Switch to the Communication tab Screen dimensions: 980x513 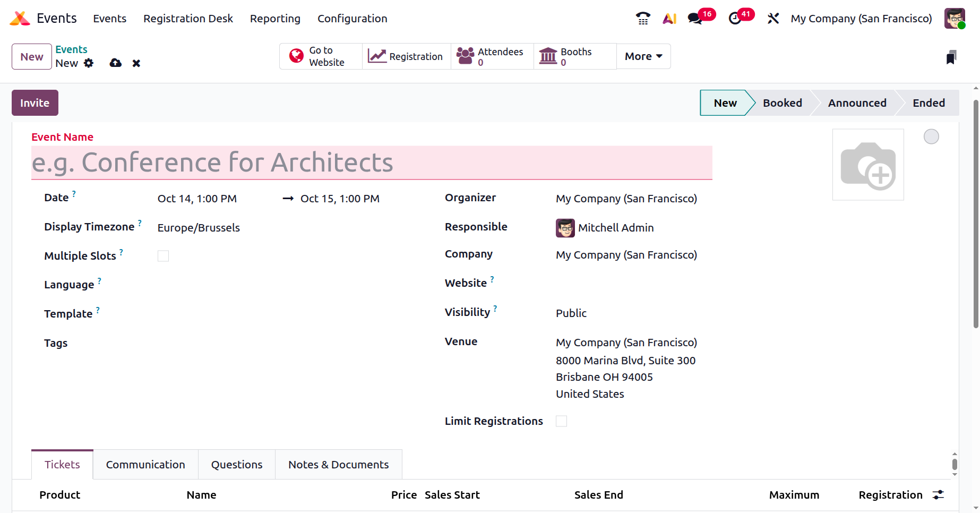[145, 465]
